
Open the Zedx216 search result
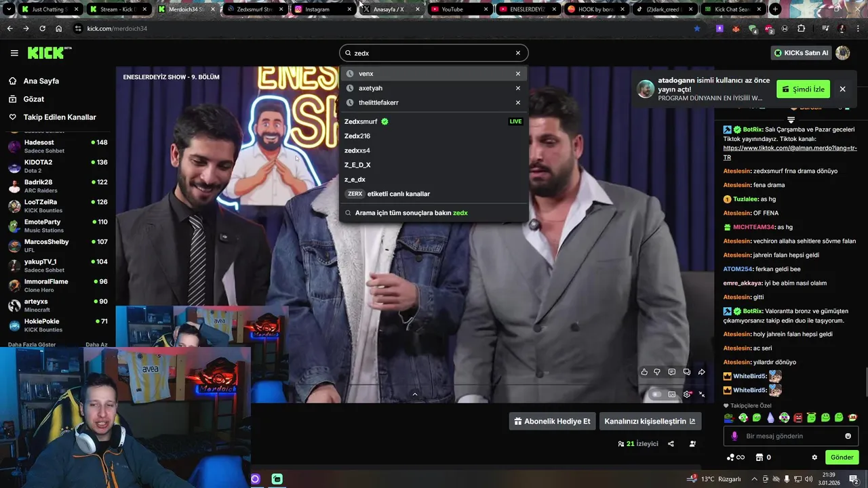pyautogui.click(x=433, y=136)
